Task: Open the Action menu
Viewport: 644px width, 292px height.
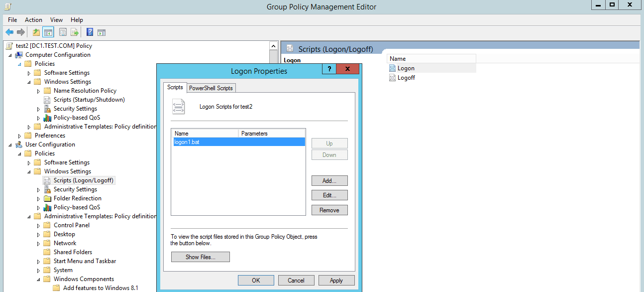Action: tap(34, 20)
